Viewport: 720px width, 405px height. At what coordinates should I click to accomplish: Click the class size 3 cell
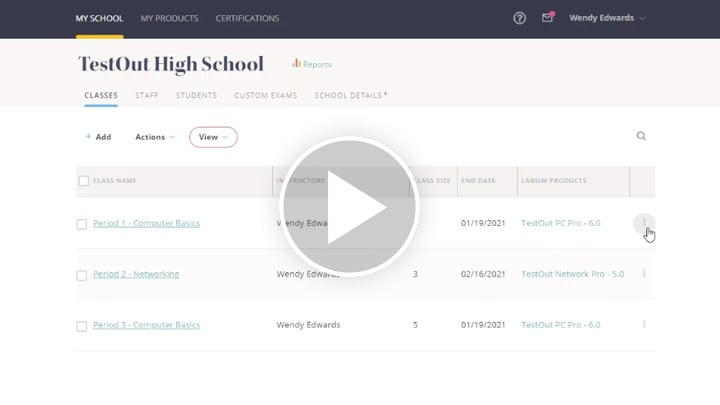pos(415,274)
